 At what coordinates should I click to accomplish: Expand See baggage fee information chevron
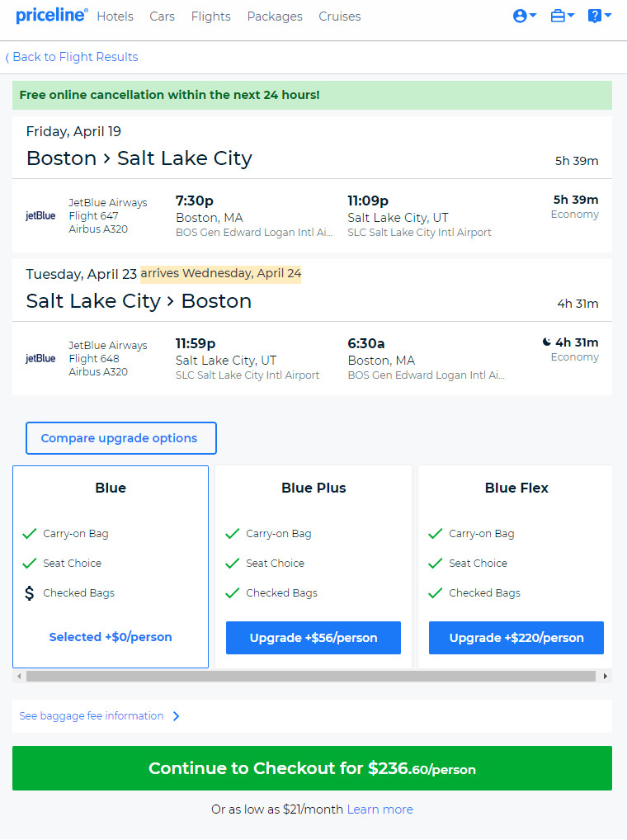click(x=177, y=716)
